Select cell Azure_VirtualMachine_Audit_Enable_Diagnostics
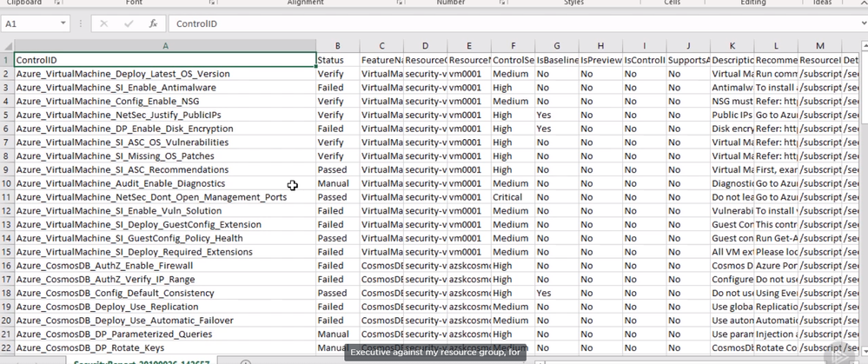This screenshot has width=868, height=364. tap(165, 183)
